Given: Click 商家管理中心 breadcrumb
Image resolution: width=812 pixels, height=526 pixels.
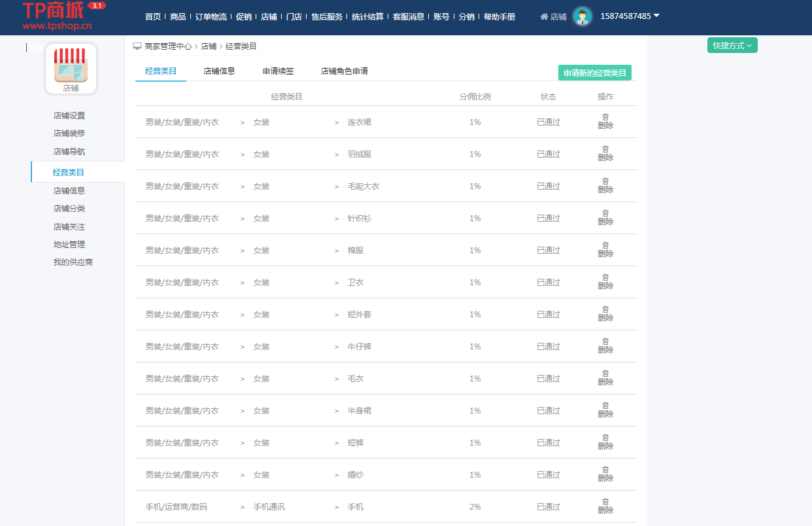Looking at the screenshot, I should pos(168,46).
